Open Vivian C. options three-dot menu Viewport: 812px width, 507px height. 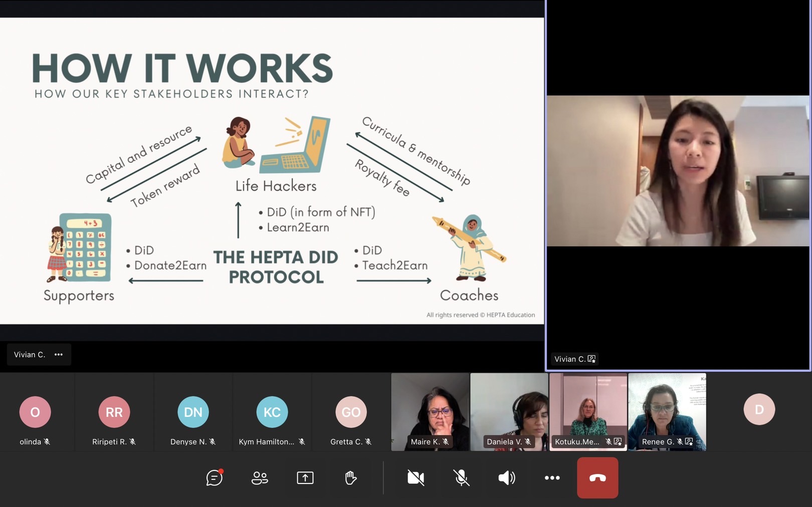pyautogui.click(x=59, y=355)
